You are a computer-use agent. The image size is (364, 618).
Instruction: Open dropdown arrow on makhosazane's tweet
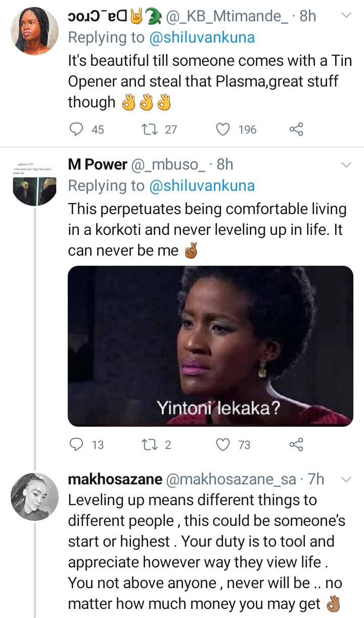point(346,479)
